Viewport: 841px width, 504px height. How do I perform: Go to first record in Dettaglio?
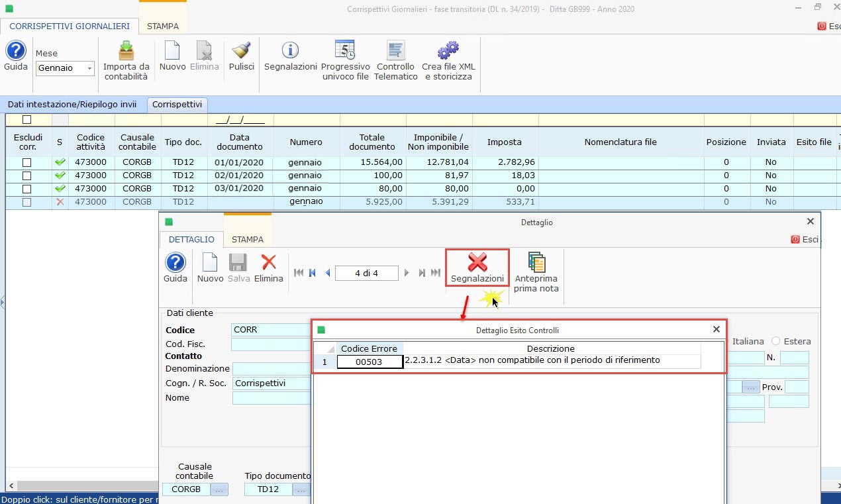click(298, 273)
